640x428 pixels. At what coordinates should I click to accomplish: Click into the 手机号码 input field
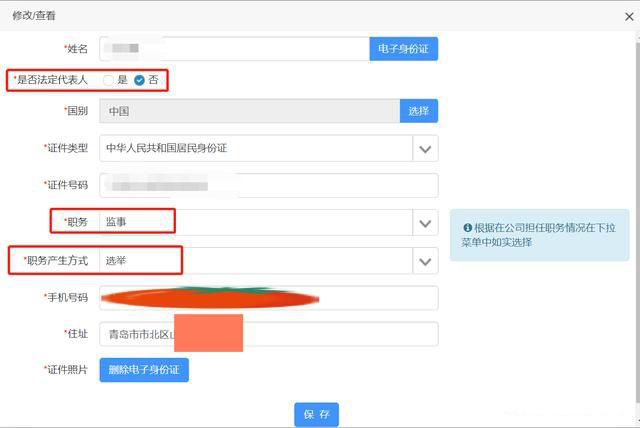269,298
